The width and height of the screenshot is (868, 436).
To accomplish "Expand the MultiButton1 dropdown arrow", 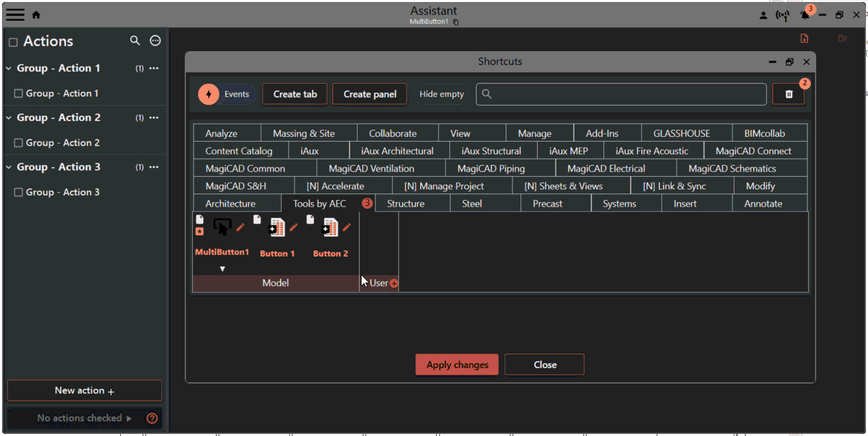I will (223, 269).
